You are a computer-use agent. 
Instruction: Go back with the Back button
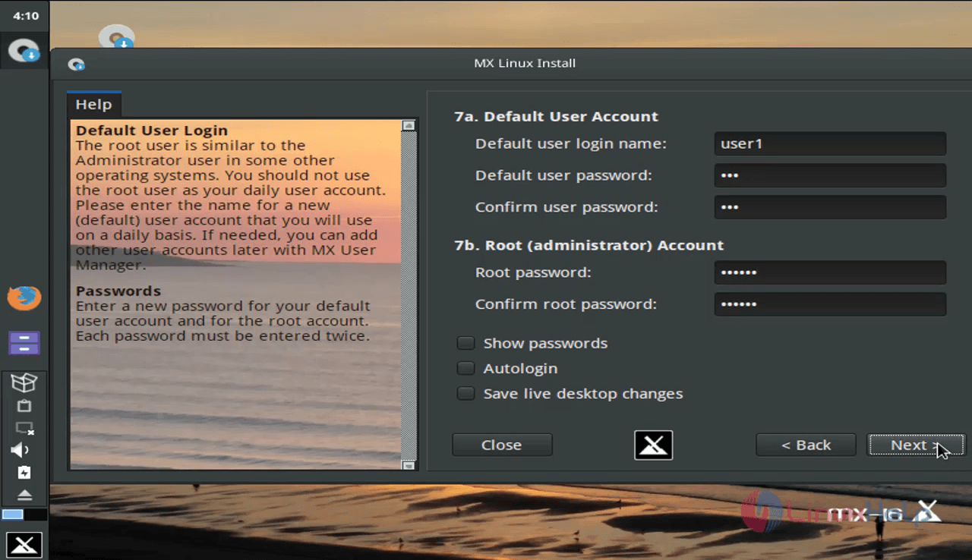click(806, 445)
